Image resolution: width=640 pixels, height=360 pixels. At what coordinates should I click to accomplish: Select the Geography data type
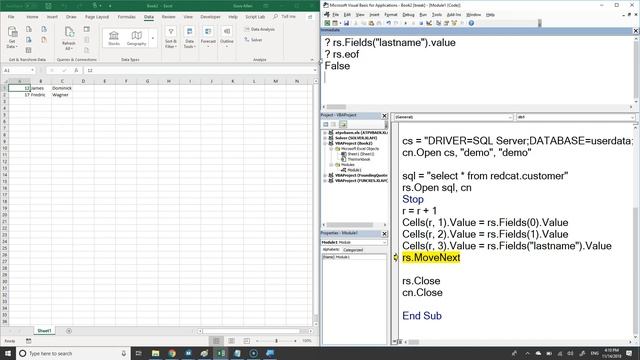[x=136, y=38]
